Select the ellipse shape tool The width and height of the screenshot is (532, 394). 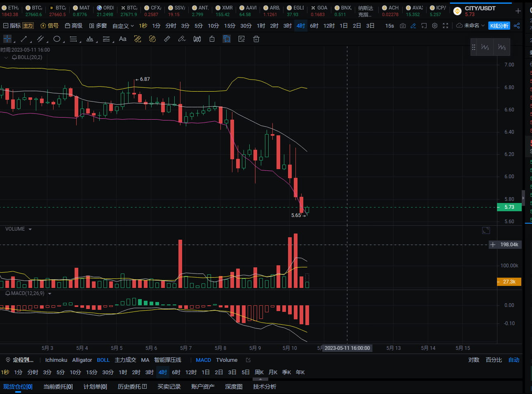coord(57,39)
